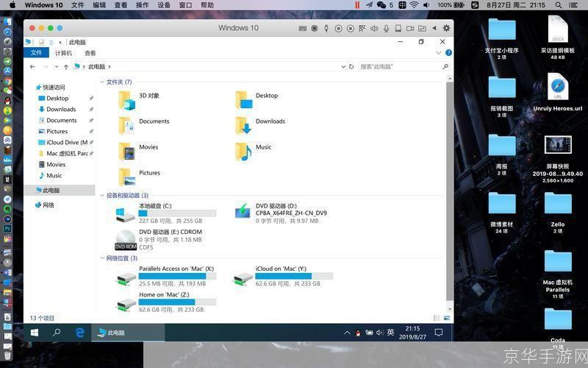This screenshot has width=588, height=368.
Task: Open the 窗口 menu in macOS menu bar
Action: coord(186,5)
